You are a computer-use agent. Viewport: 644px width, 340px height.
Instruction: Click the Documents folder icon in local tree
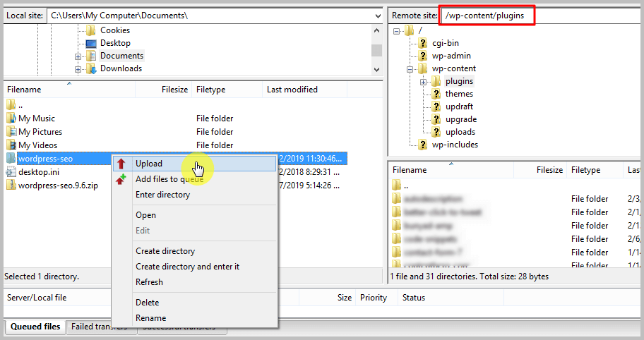91,56
